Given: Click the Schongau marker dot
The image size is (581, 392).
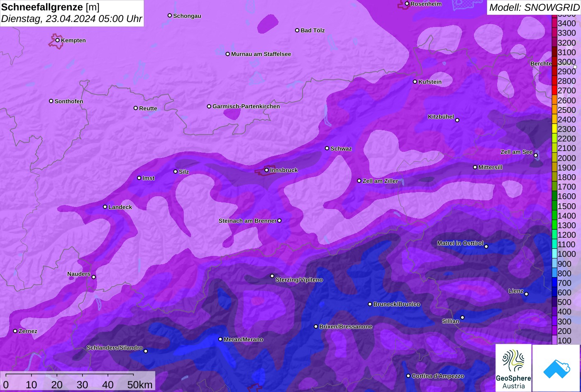Looking at the screenshot, I should (x=170, y=15).
